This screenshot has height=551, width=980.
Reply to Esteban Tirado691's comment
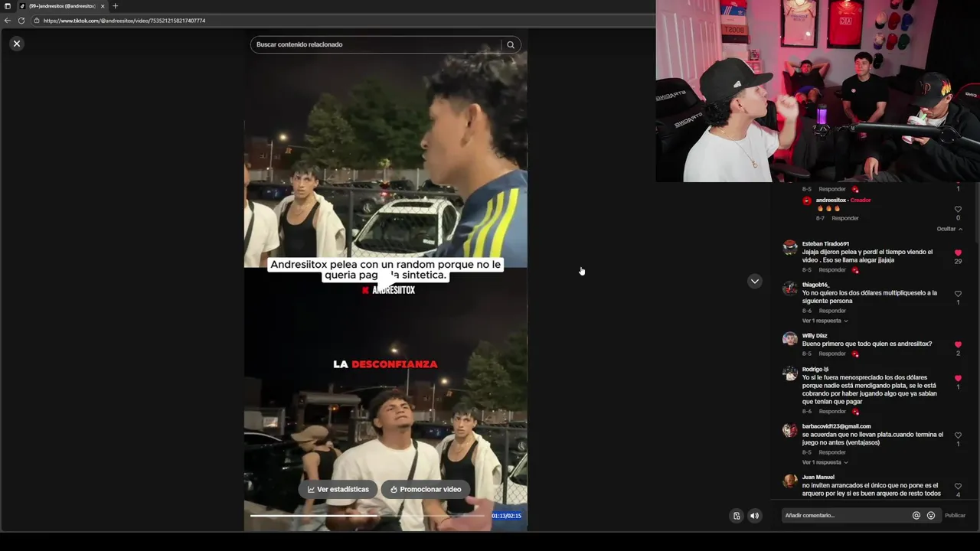[x=832, y=270]
